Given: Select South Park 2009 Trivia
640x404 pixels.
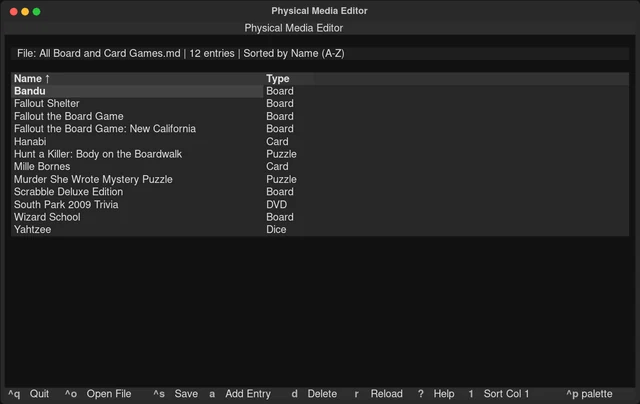Looking at the screenshot, I should 66,204.
